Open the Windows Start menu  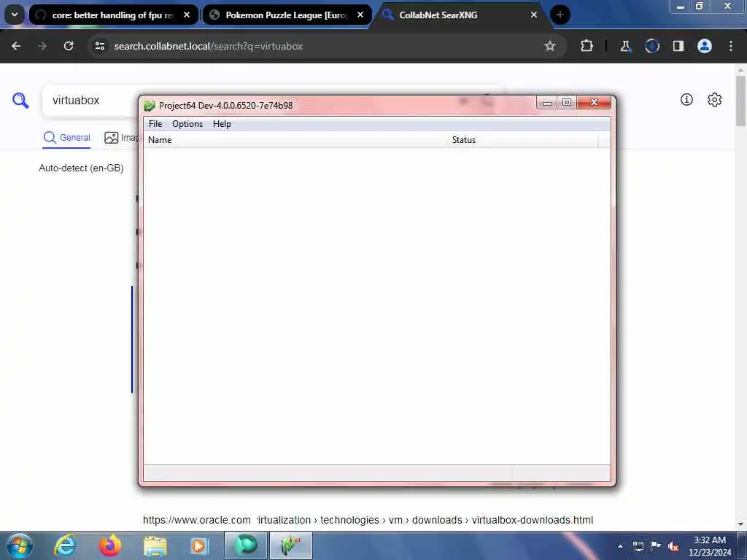20,545
